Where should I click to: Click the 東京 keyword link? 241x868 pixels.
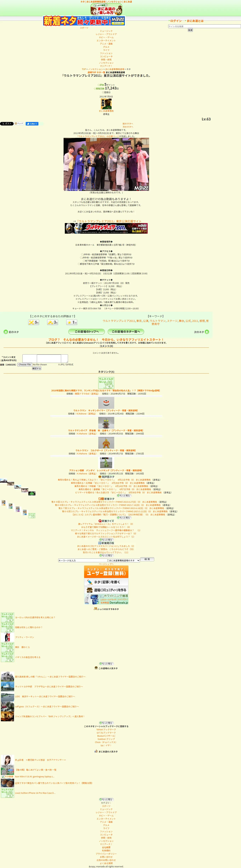click(x=139, y=321)
